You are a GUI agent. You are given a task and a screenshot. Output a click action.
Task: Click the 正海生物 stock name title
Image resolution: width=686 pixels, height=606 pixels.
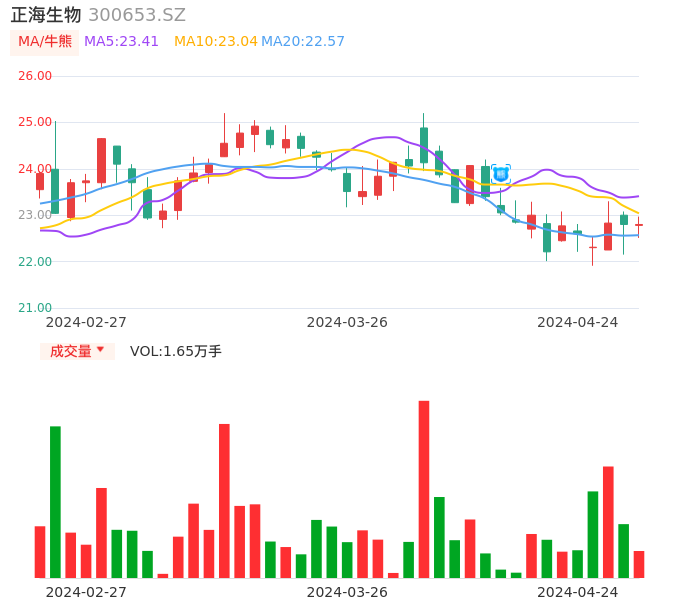tap(46, 15)
